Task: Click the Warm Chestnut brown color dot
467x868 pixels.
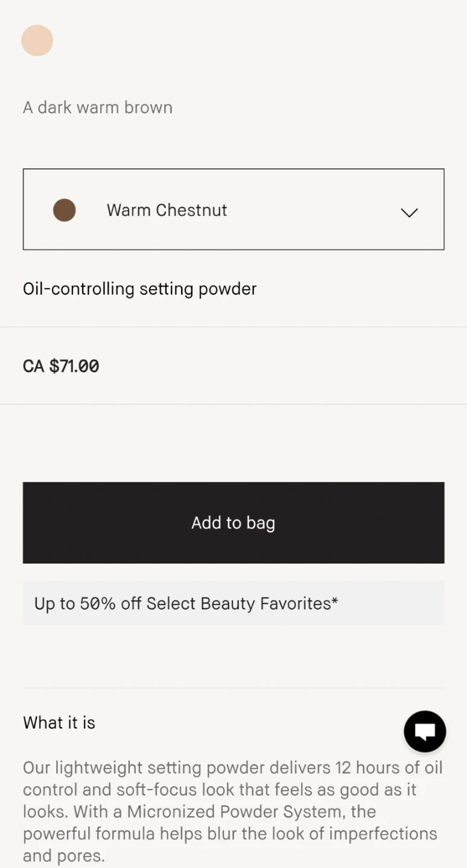Action: [65, 210]
